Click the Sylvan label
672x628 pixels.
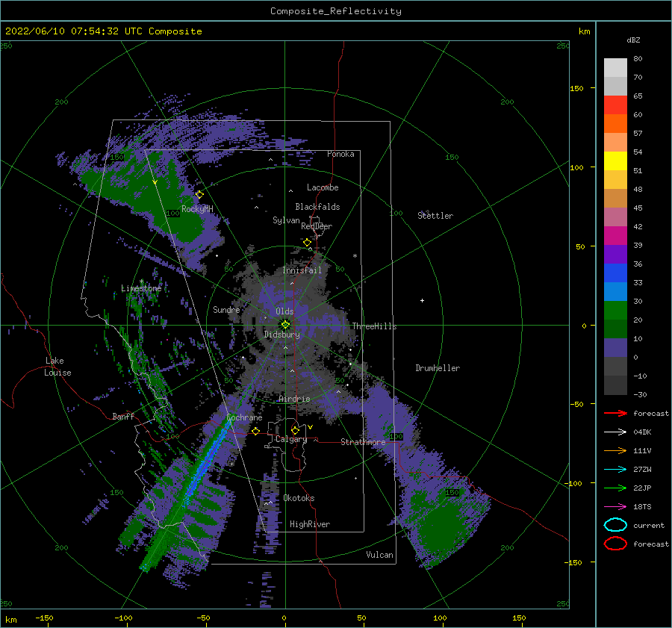(286, 220)
